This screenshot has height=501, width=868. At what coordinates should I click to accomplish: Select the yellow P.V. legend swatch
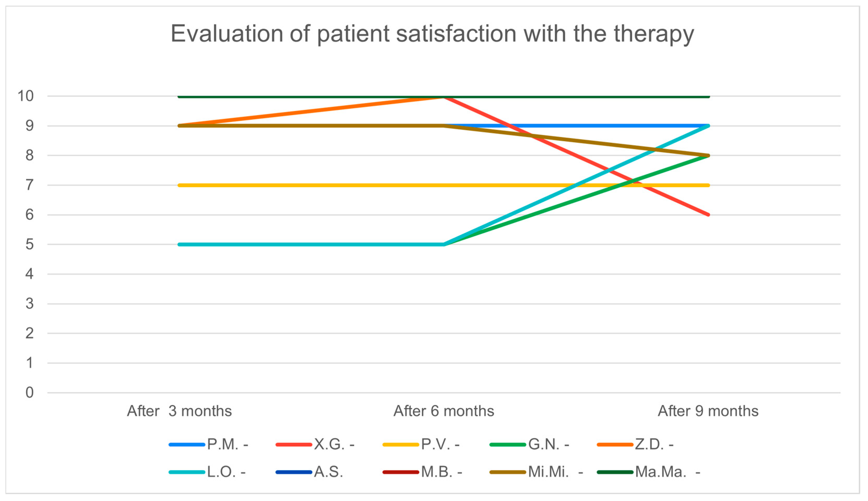401,445
